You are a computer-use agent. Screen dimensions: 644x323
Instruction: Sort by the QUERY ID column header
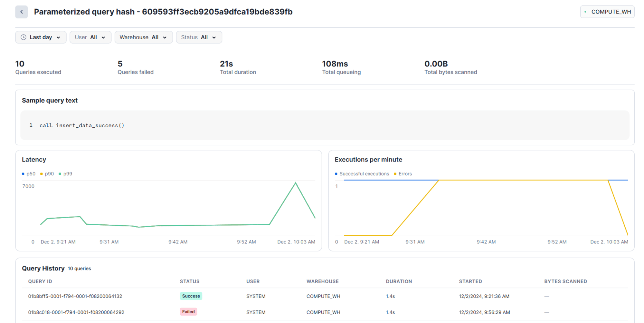click(40, 281)
